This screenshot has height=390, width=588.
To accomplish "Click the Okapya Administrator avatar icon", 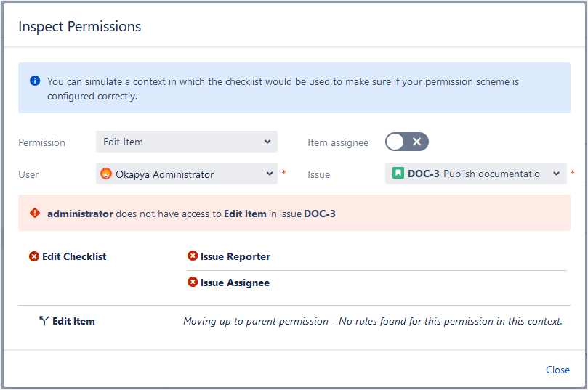I will [x=106, y=174].
